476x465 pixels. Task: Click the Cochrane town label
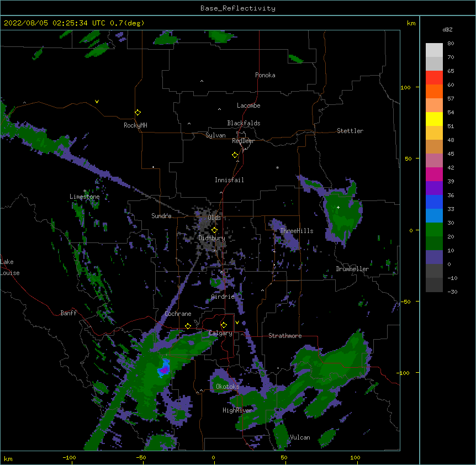[x=178, y=314]
